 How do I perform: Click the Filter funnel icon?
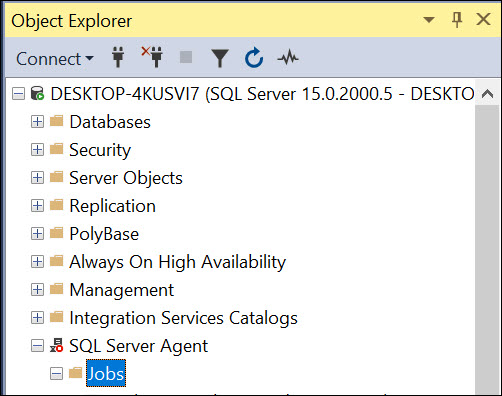[220, 58]
